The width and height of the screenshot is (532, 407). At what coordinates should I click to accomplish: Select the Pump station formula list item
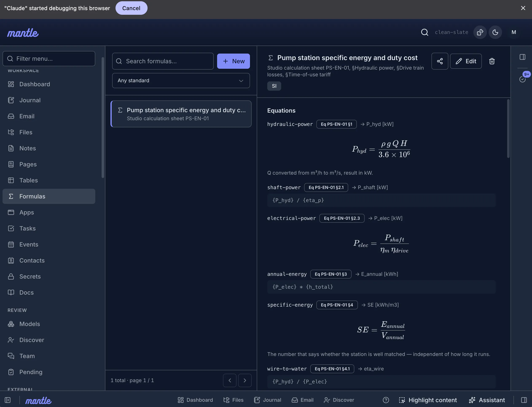click(181, 114)
